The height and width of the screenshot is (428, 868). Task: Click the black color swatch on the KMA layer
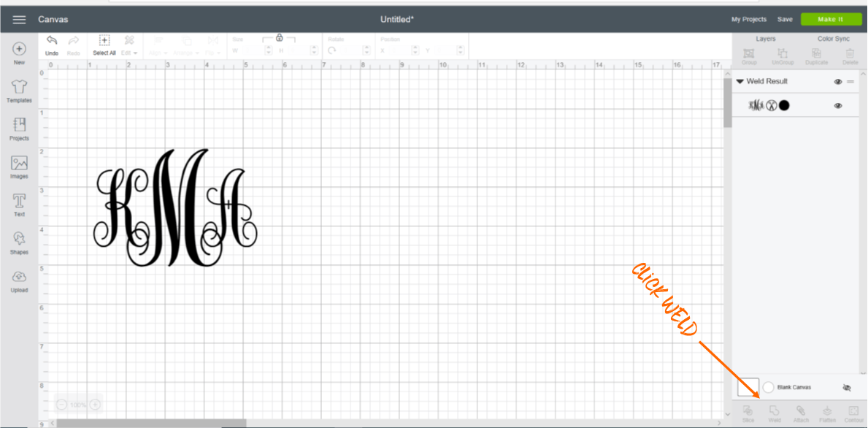(x=784, y=104)
